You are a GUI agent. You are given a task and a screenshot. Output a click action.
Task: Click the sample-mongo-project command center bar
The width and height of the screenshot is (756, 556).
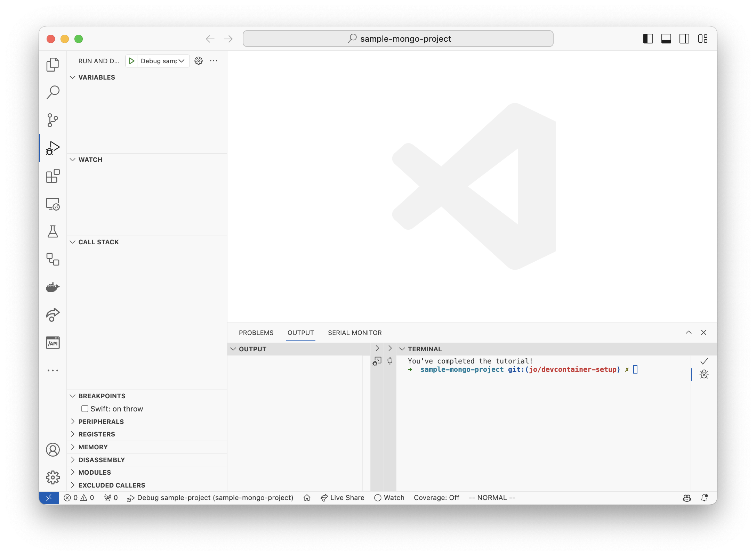point(399,39)
